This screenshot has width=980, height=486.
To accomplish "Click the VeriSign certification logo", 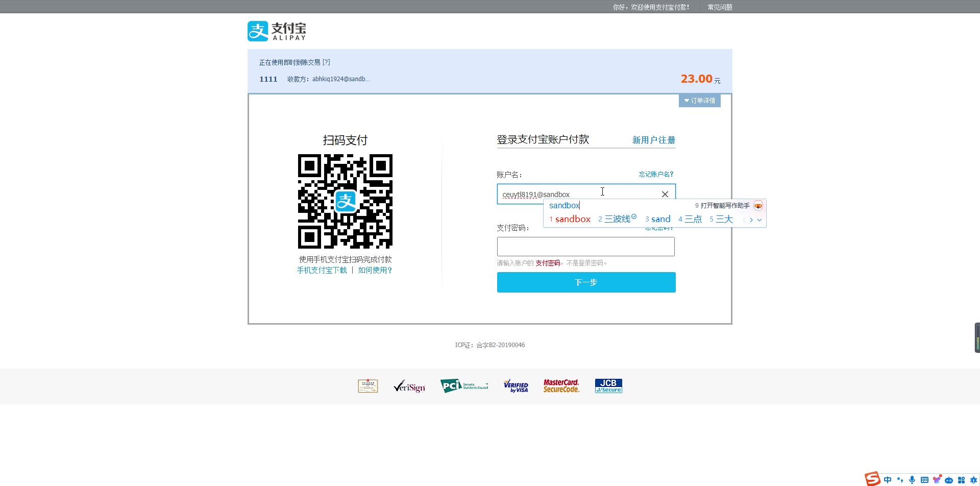I will (409, 386).
